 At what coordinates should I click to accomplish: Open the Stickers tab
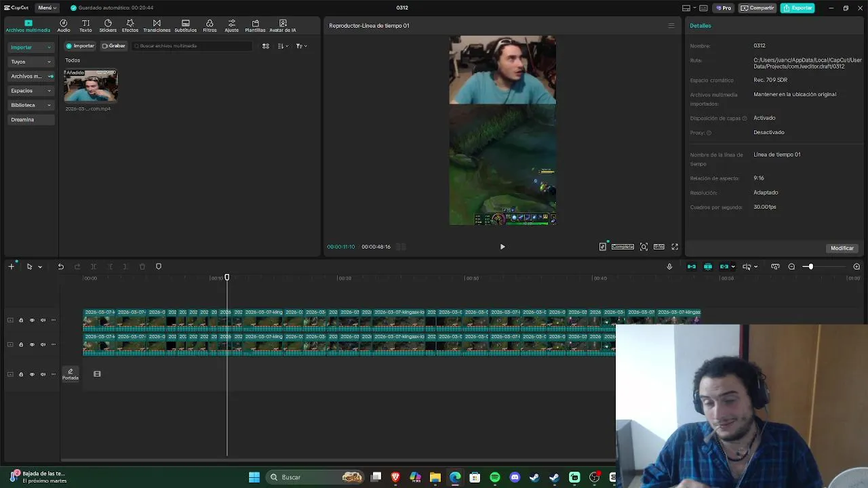(108, 26)
